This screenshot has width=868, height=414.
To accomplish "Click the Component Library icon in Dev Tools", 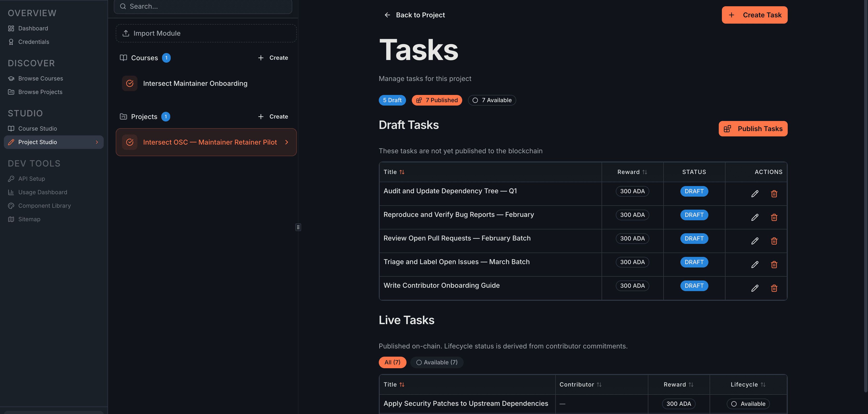I will pos(11,206).
